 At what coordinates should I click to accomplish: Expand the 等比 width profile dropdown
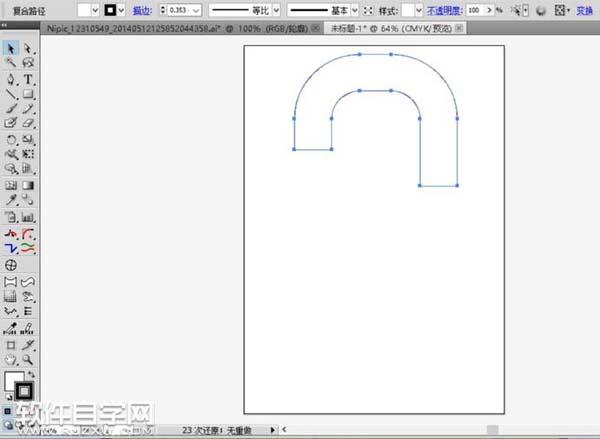pos(283,9)
